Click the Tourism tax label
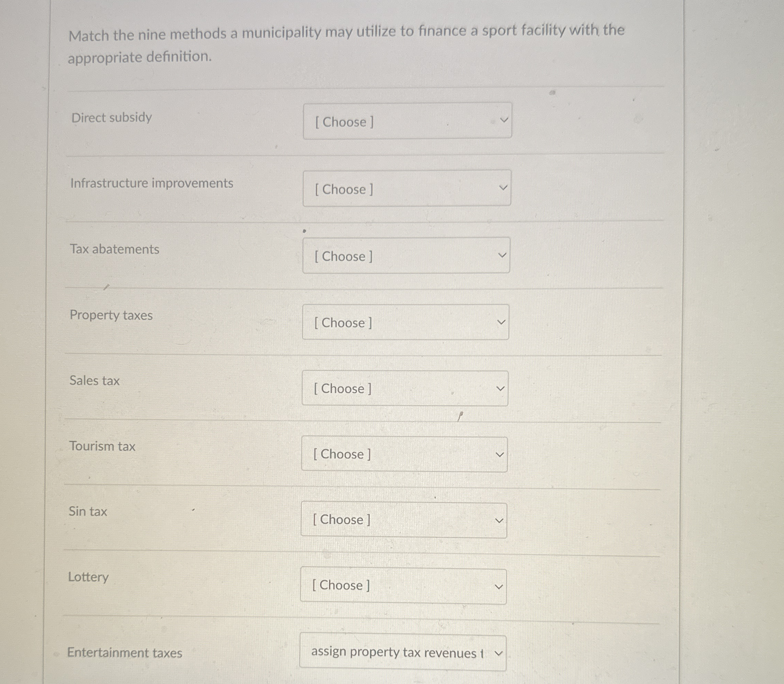Screen dimensions: 784x684 tap(102, 446)
